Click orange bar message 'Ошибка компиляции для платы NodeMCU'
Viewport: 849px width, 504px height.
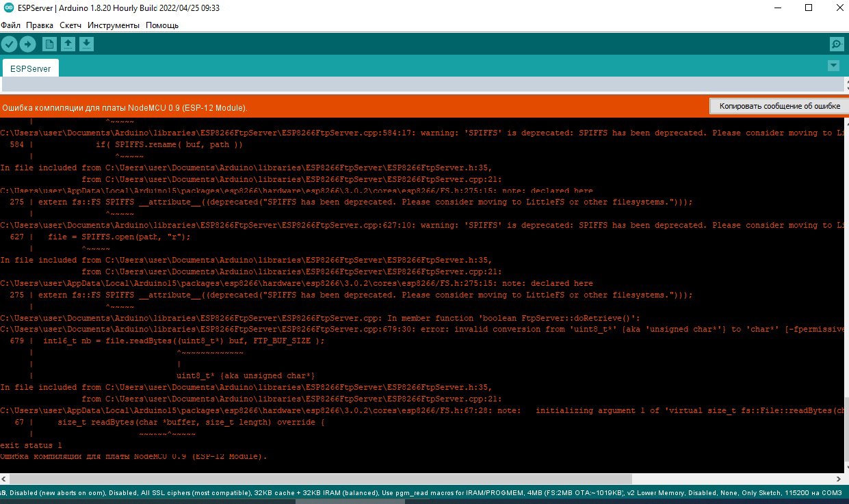point(125,108)
